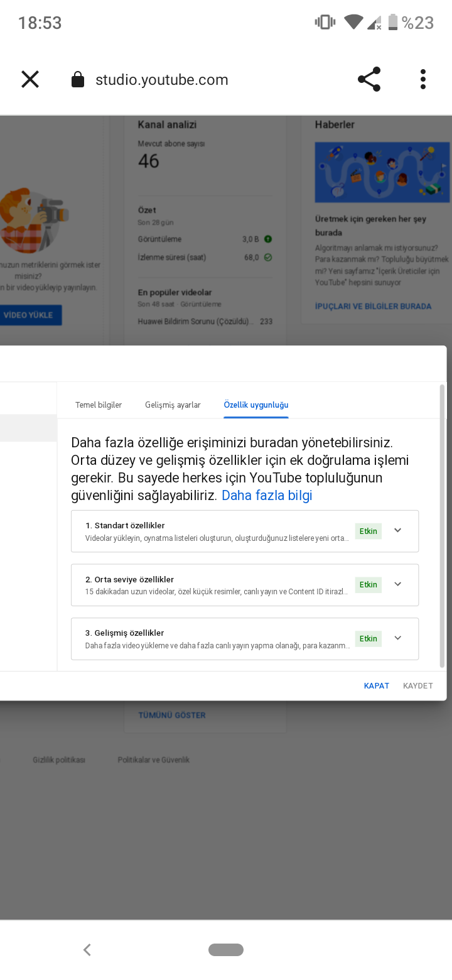Click Etkin badge of Orta seviye özellikler
452x980 pixels.
point(368,585)
